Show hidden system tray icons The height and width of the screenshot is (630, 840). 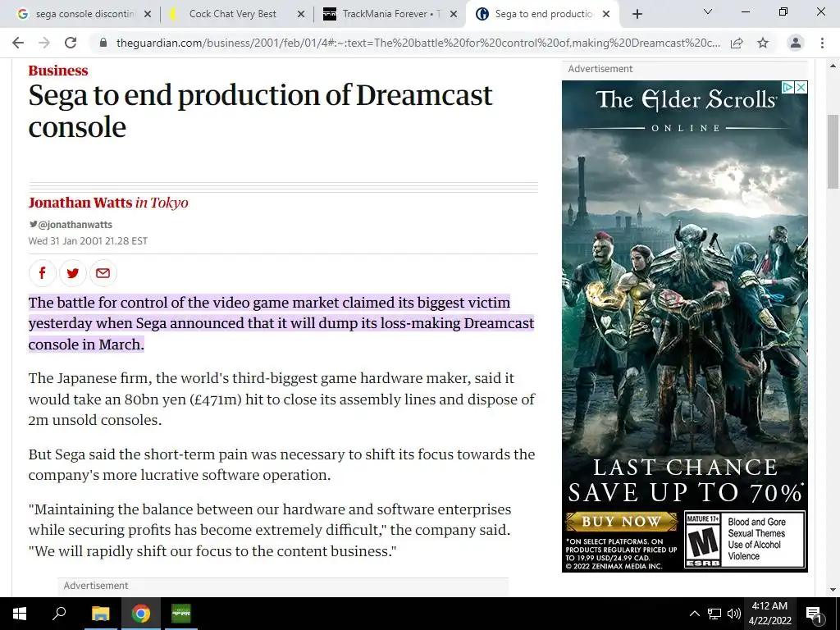click(694, 614)
